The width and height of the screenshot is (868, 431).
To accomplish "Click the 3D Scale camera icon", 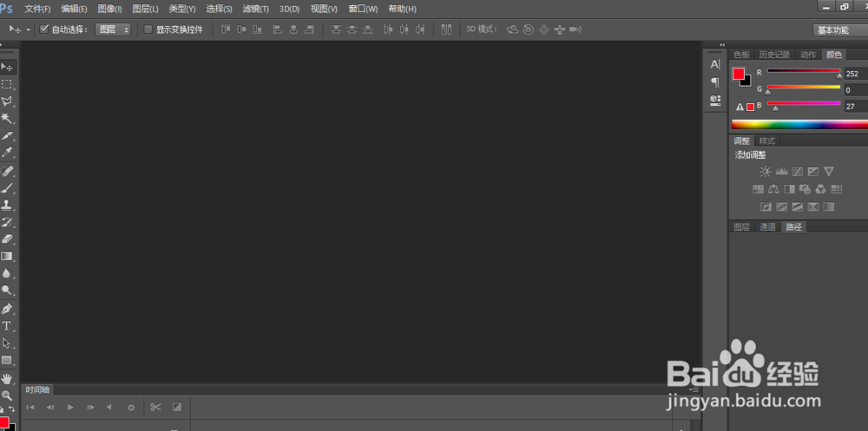I will 575,29.
